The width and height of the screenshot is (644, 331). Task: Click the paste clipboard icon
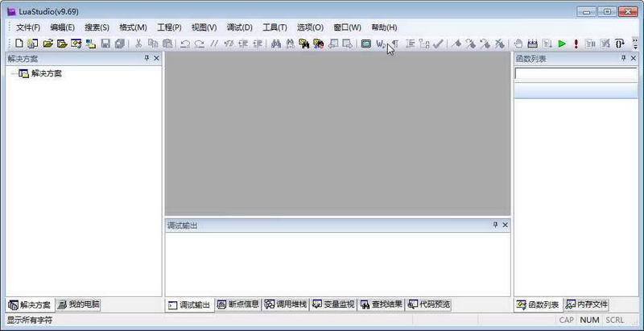(x=167, y=43)
